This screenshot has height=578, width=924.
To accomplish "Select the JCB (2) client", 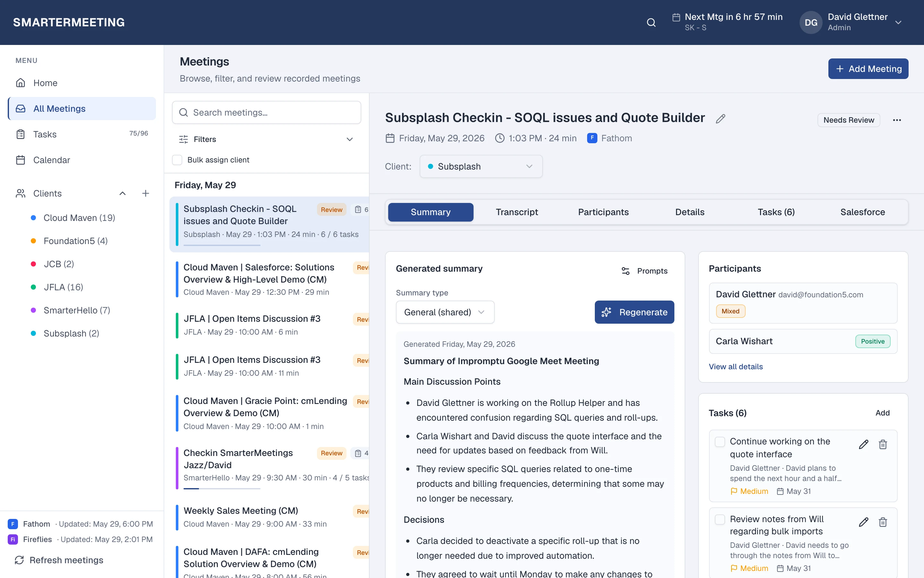I will pos(59,264).
